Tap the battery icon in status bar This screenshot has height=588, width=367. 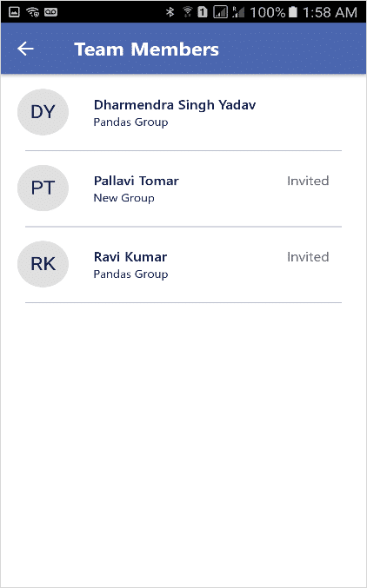[292, 12]
